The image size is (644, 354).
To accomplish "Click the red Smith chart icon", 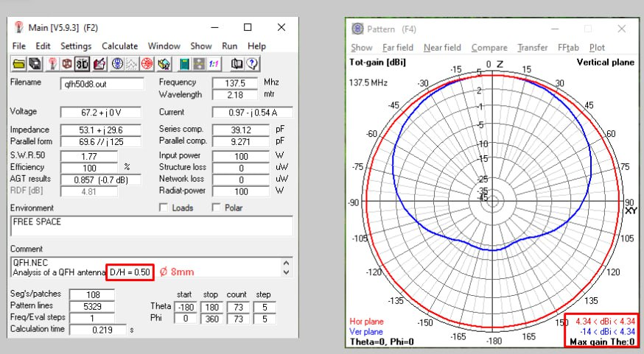I will 147,63.
